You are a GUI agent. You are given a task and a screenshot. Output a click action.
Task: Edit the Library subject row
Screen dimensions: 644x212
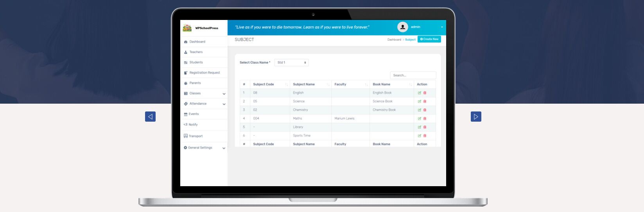pos(420,127)
